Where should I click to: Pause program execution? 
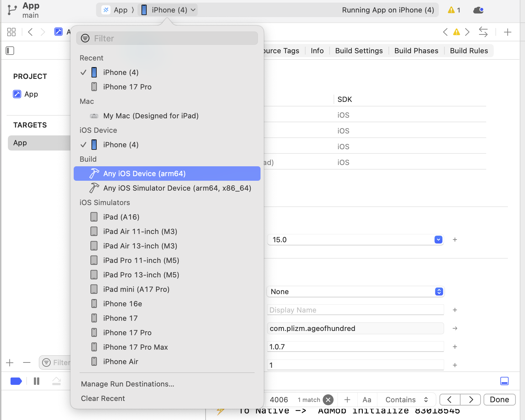[x=37, y=381]
